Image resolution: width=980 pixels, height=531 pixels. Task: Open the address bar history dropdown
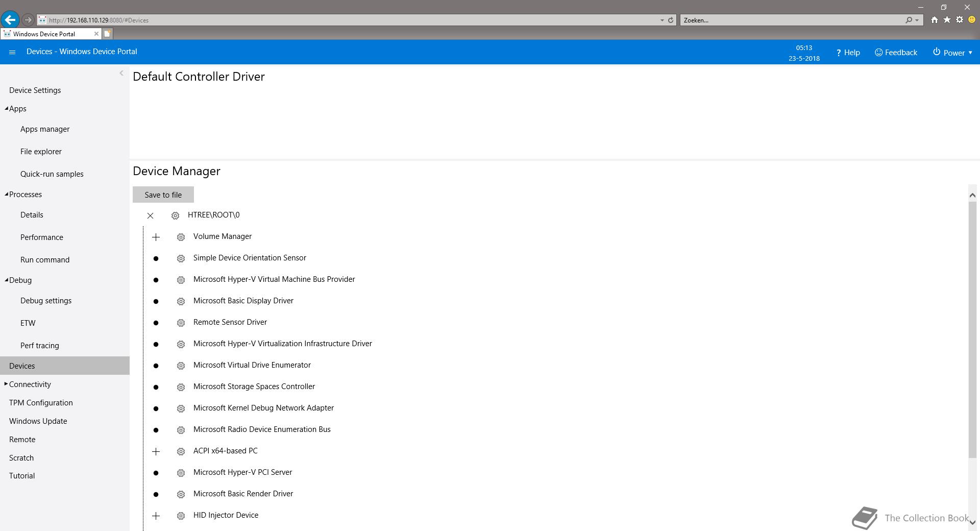pyautogui.click(x=662, y=20)
